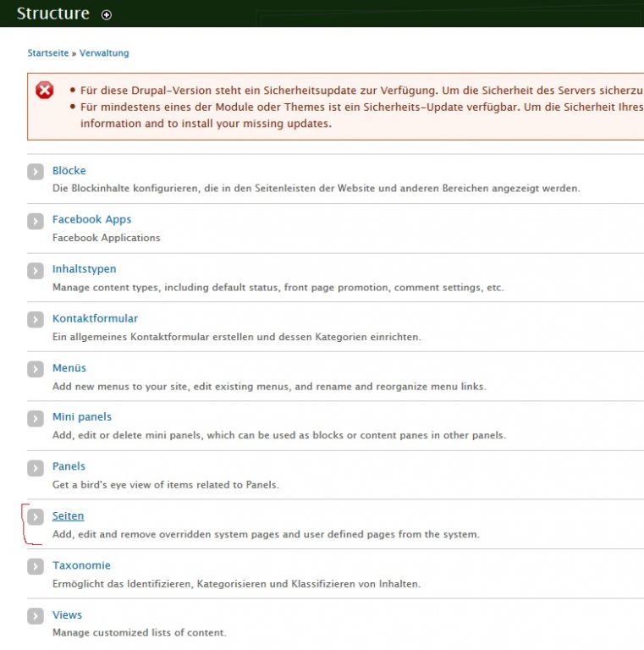This screenshot has width=644, height=650.
Task: Click the arrow icon beside Blöcke
Action: click(35, 172)
